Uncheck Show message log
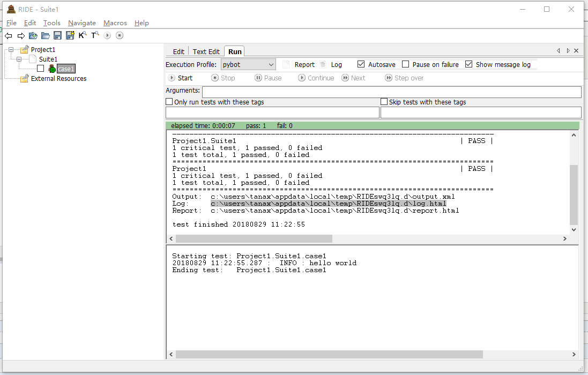The width and height of the screenshot is (588, 375). click(469, 64)
